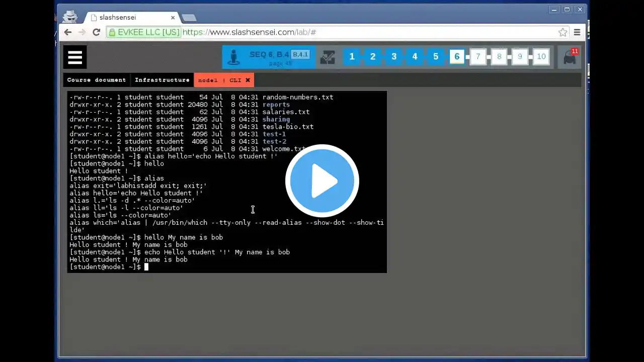Viewport: 644px width, 362px height.
Task: Switch to the Infrastructure tab
Action: click(x=162, y=80)
